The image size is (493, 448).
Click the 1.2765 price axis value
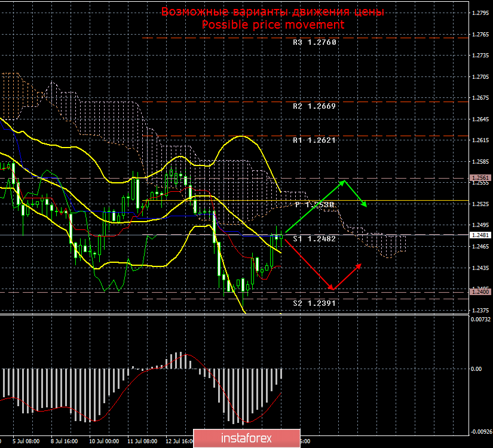coord(480,34)
